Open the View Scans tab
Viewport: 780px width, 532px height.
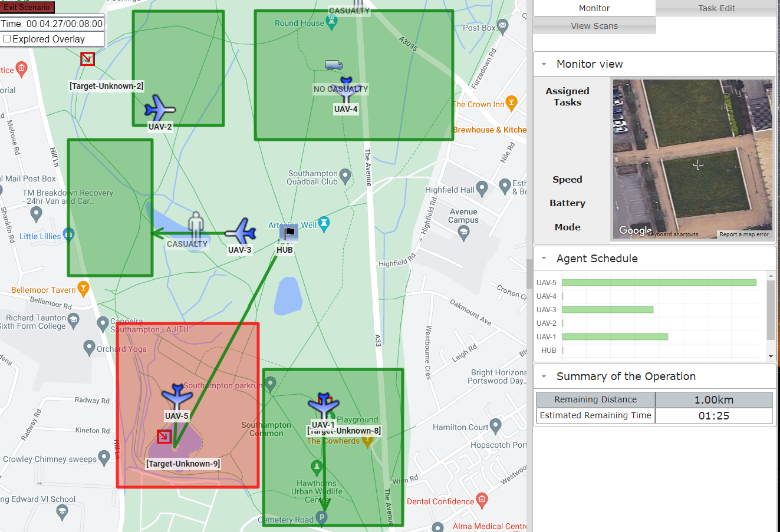pyautogui.click(x=594, y=26)
